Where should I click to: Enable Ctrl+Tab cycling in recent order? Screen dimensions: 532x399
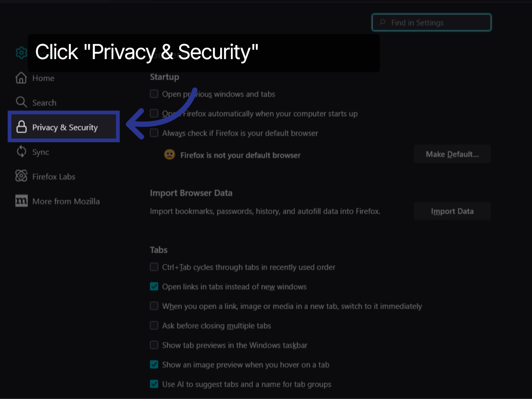click(x=154, y=267)
